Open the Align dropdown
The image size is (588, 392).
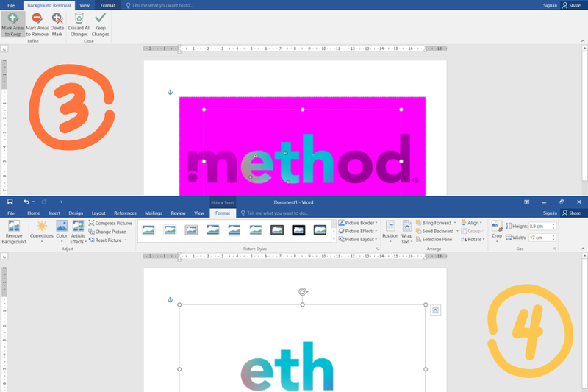[472, 223]
